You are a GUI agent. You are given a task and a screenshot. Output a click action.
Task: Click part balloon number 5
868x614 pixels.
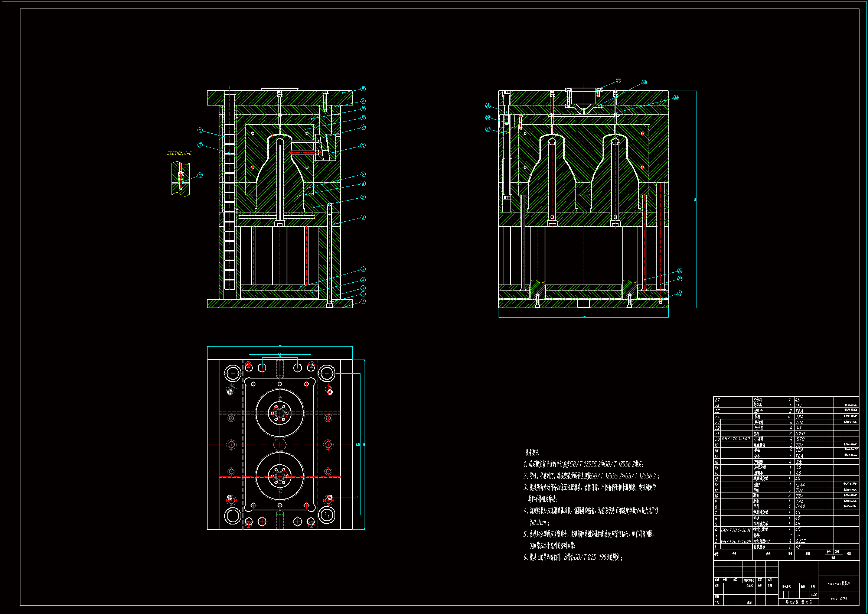(363, 269)
